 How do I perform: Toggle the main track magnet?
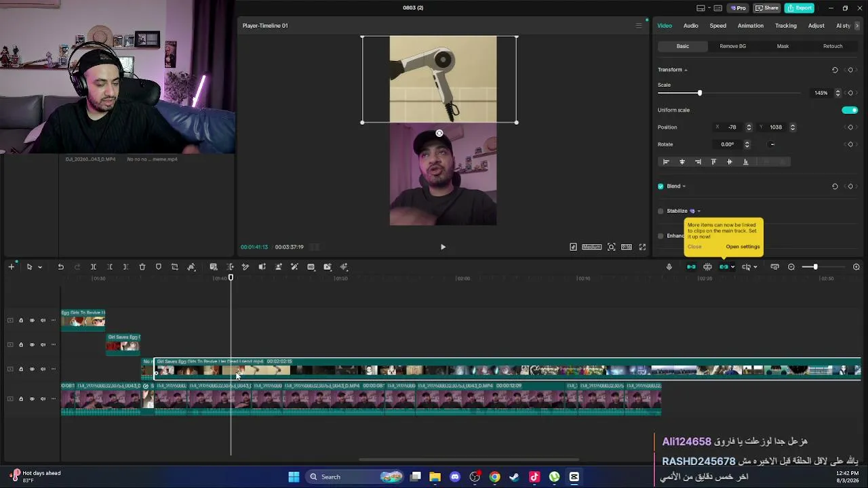(x=691, y=267)
